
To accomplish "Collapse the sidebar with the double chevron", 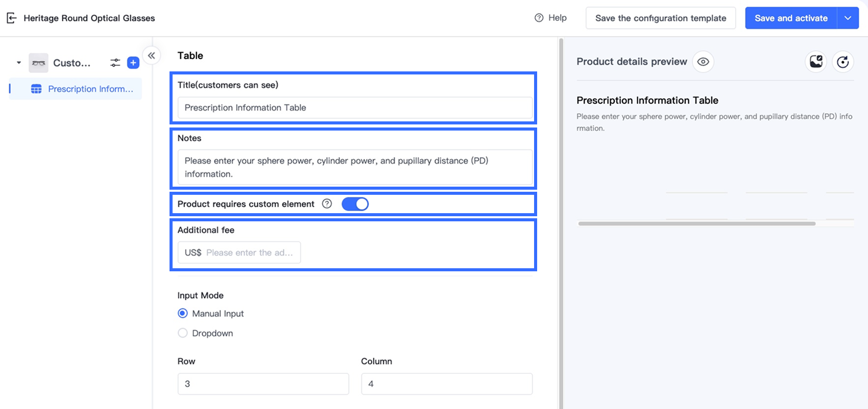I will (x=152, y=56).
